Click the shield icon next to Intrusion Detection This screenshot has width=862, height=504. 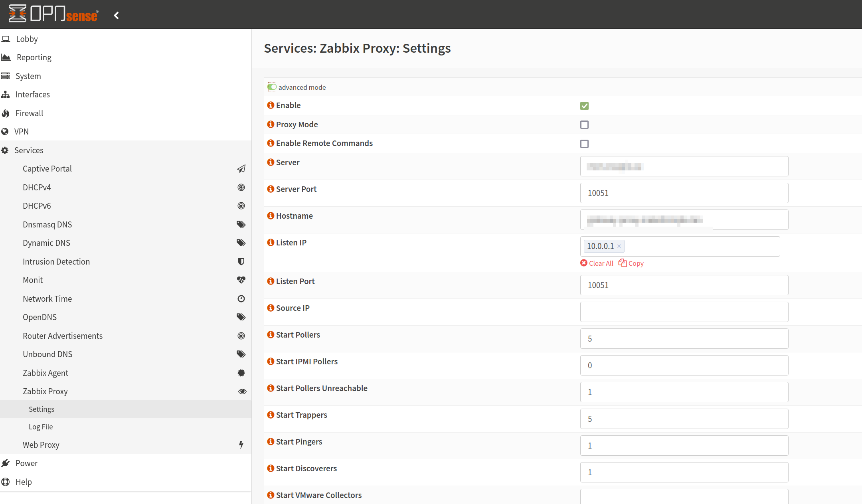click(x=241, y=261)
